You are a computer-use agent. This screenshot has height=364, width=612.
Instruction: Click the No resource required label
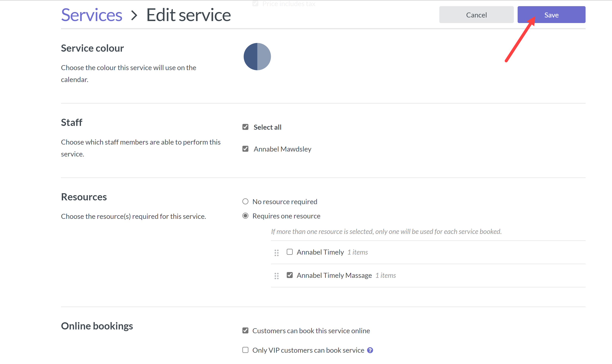(285, 202)
